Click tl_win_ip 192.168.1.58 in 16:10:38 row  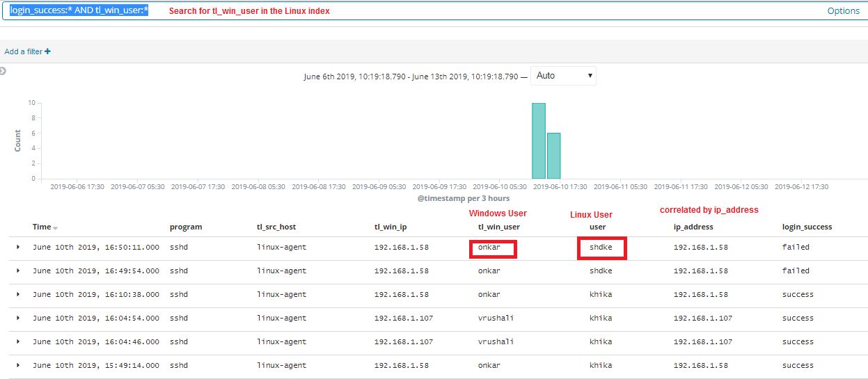[x=402, y=295]
